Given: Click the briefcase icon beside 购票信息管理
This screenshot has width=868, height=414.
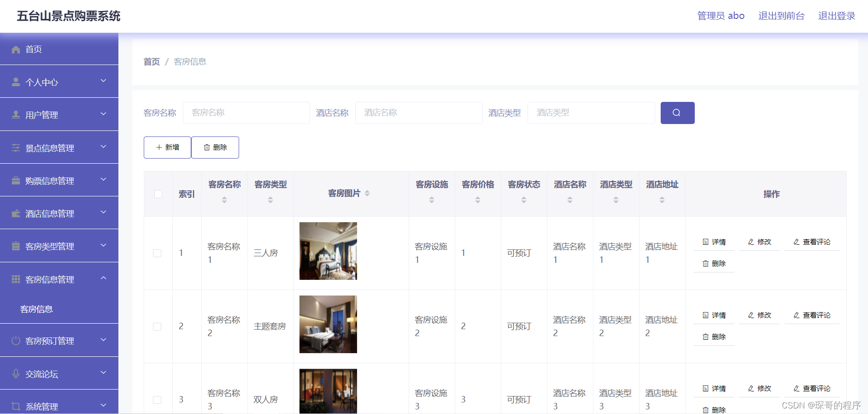Looking at the screenshot, I should click(x=16, y=181).
